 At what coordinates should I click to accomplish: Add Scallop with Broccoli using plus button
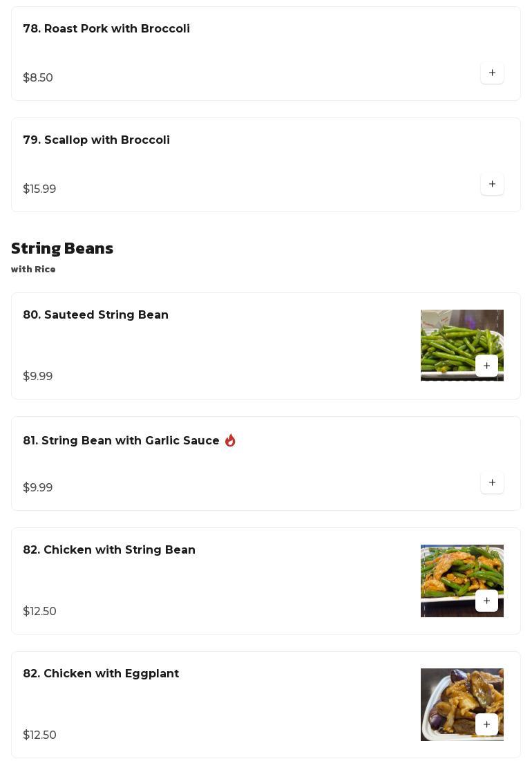492,184
